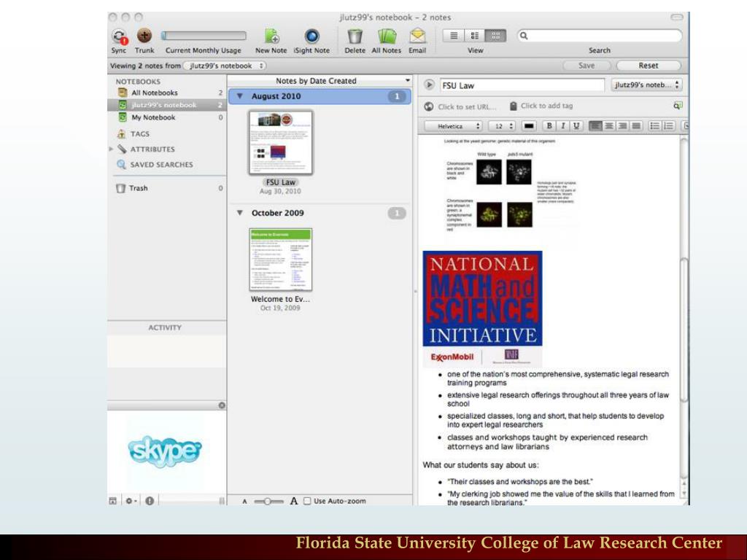The image size is (747, 560).
Task: Close the Skype ad panel
Action: coord(222,405)
